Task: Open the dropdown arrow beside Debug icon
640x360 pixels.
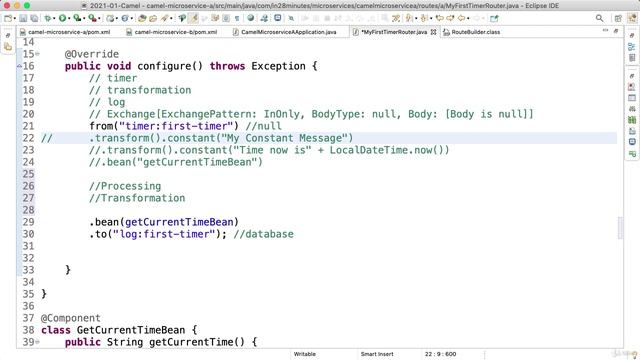Action: point(54,18)
